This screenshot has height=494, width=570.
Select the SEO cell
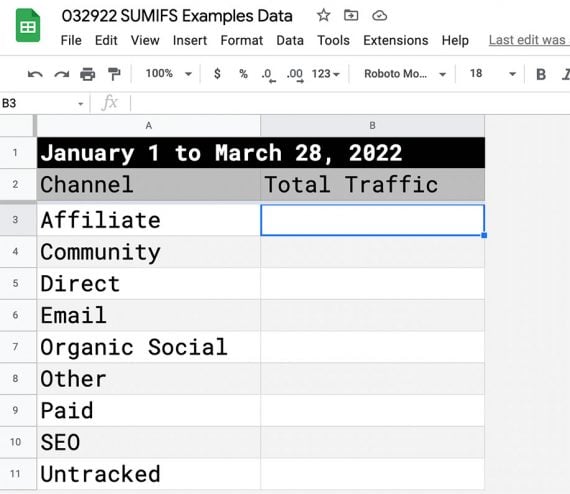(x=149, y=442)
